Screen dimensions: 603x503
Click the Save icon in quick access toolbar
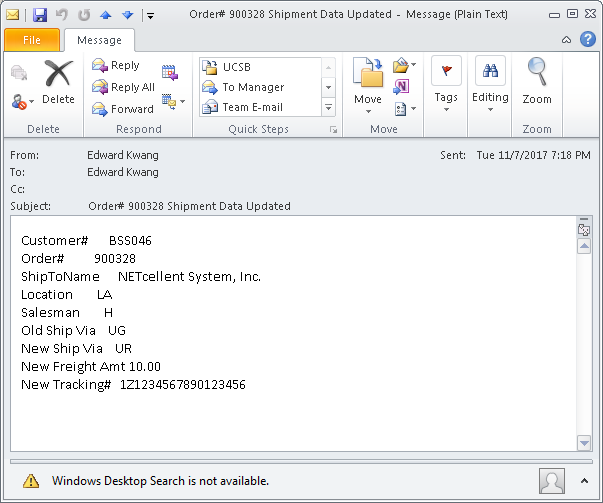coord(40,15)
